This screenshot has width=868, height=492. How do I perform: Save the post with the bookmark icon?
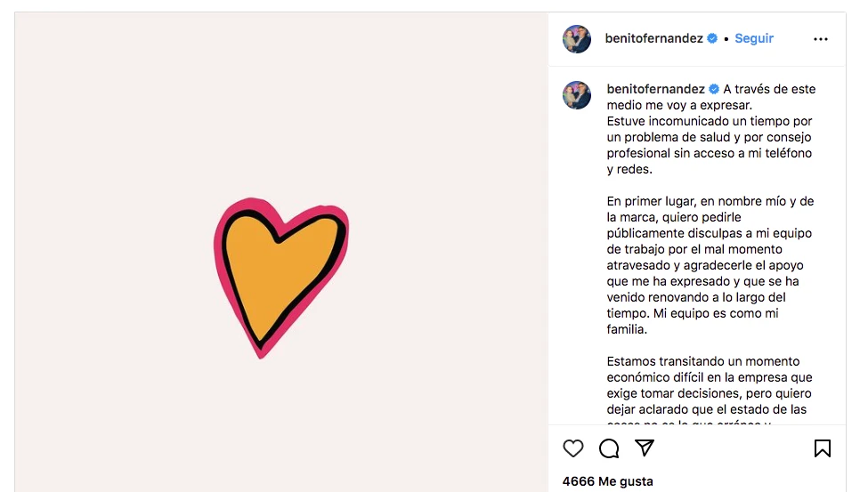click(x=823, y=448)
